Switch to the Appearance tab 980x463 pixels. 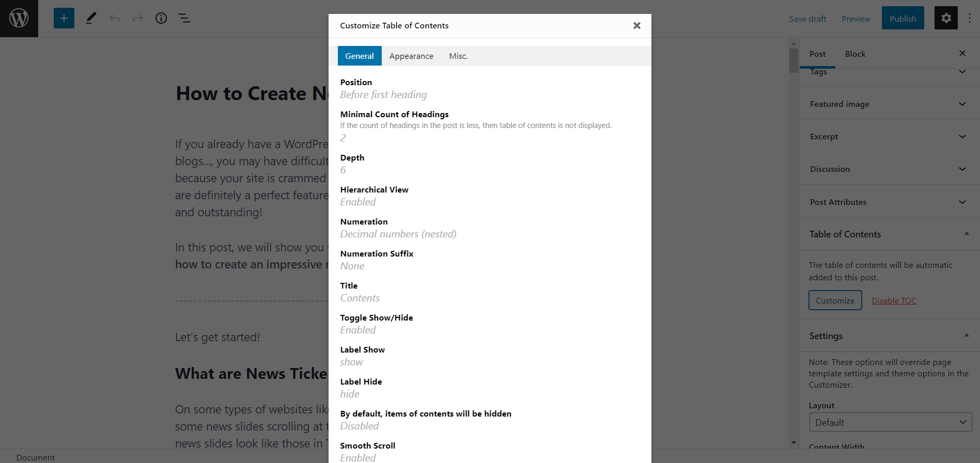pos(411,56)
